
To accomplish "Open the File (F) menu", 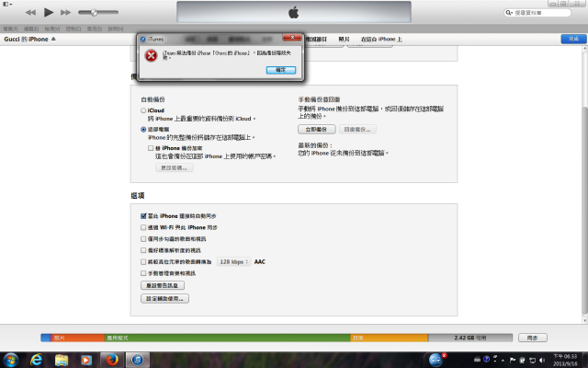I will click(10, 29).
